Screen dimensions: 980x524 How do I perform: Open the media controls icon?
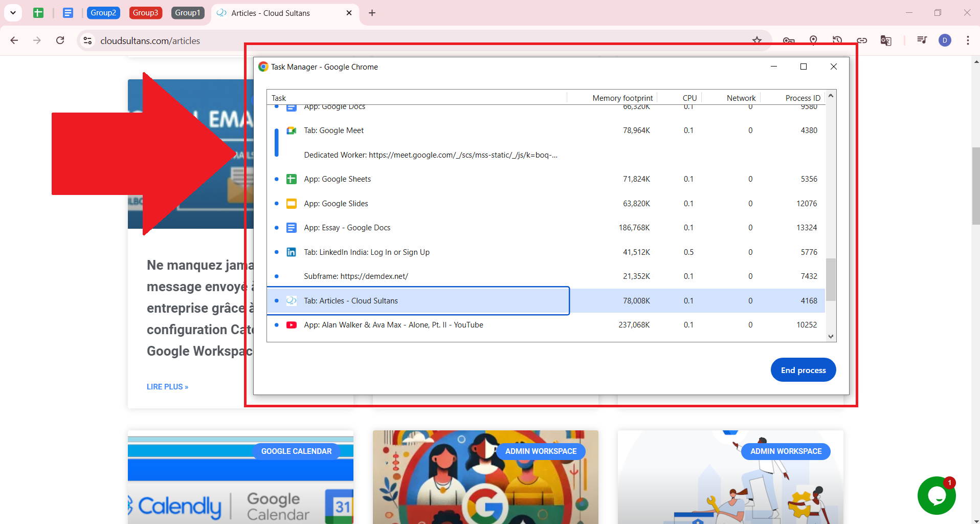pos(922,40)
